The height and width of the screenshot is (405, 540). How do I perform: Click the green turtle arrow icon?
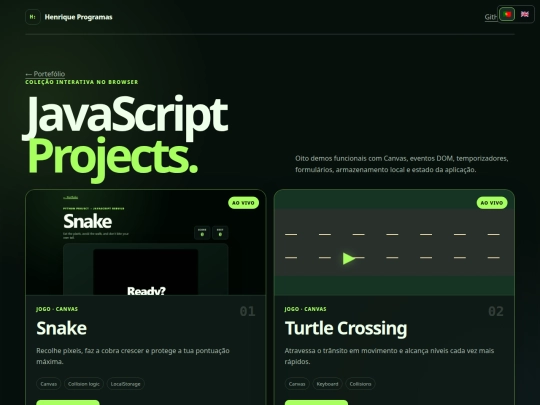(x=349, y=258)
